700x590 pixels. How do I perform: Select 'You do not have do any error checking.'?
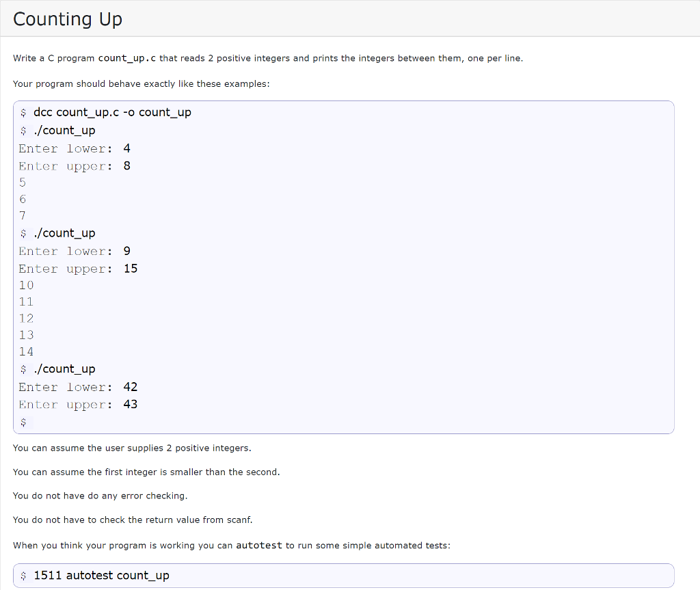100,496
